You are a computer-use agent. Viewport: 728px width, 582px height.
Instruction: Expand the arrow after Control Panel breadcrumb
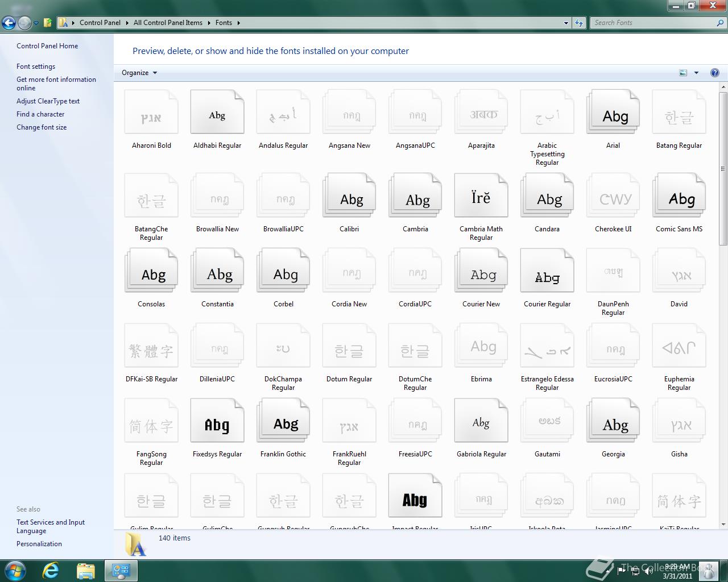click(x=127, y=23)
